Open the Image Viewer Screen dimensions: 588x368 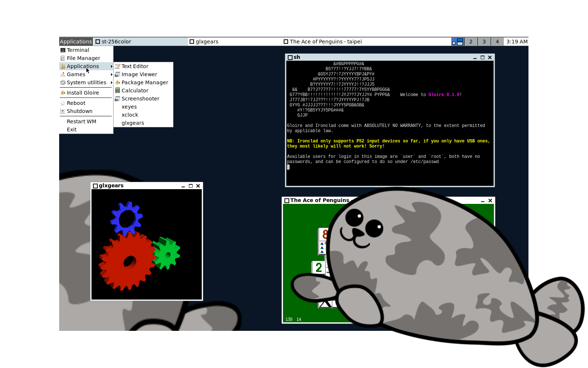coord(139,74)
